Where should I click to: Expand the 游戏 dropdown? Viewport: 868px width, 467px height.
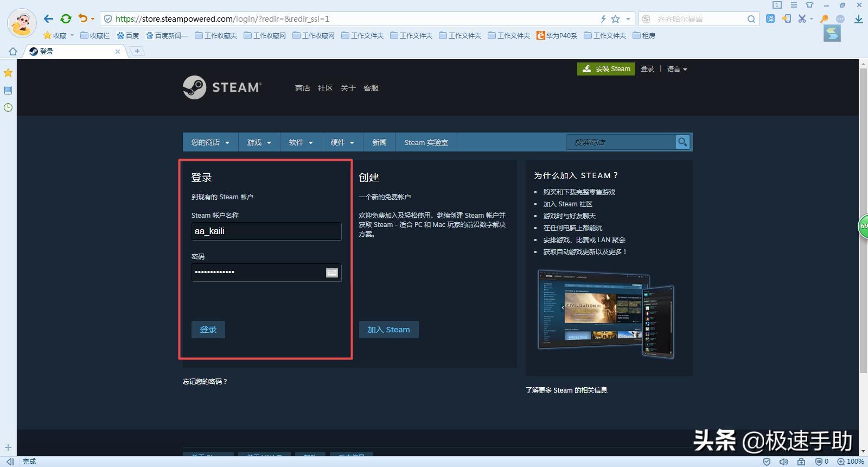click(259, 142)
